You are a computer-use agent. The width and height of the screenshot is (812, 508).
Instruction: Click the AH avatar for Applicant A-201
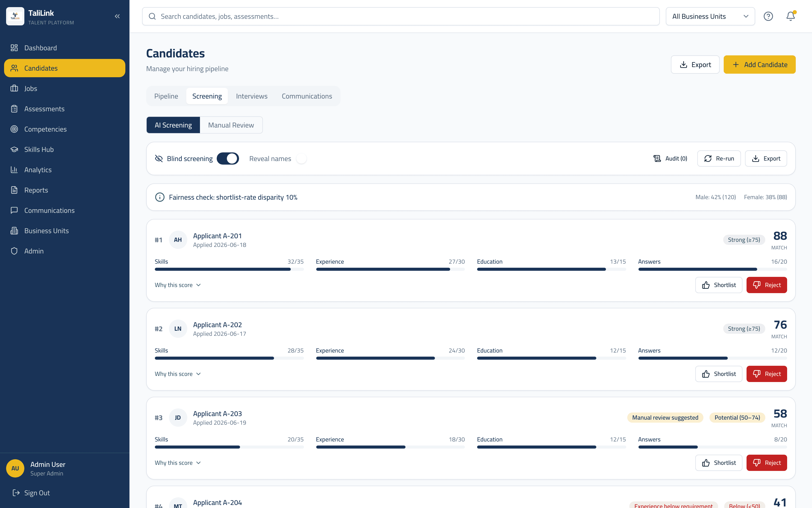pyautogui.click(x=178, y=240)
